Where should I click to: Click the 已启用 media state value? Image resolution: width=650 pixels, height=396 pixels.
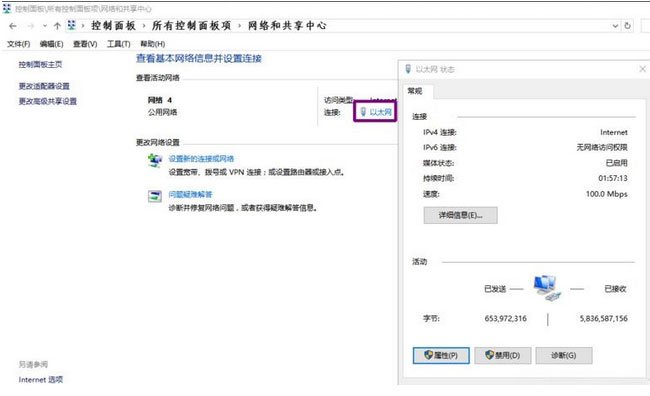point(616,163)
